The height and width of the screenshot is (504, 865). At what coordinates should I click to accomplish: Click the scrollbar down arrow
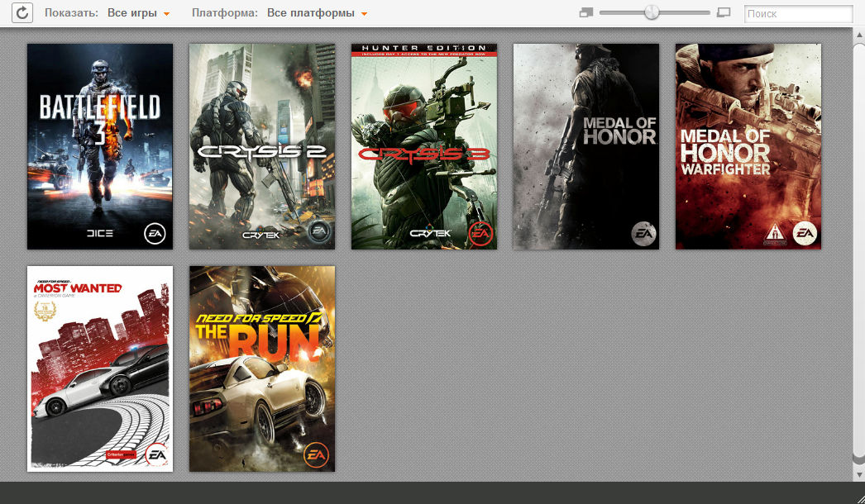(859, 474)
